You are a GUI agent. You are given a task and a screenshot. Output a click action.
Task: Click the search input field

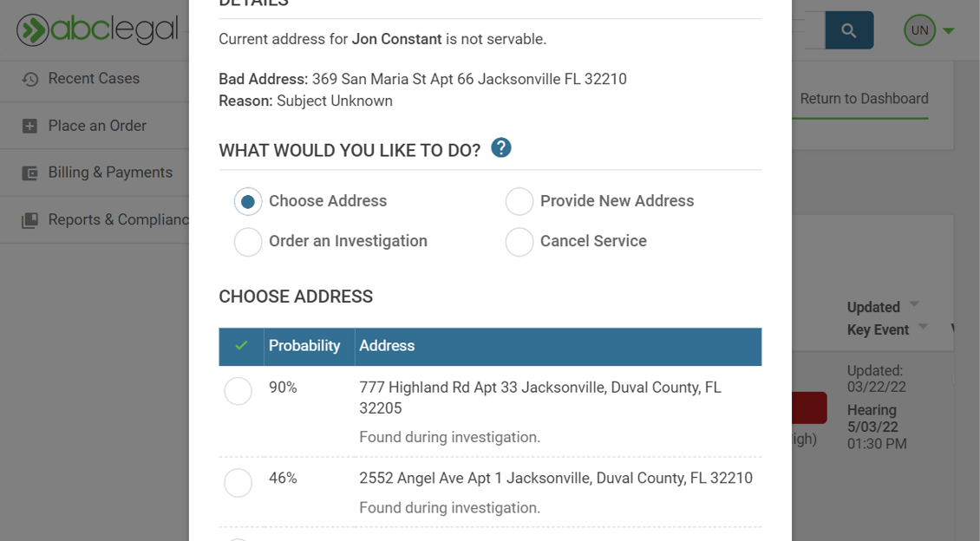point(815,29)
